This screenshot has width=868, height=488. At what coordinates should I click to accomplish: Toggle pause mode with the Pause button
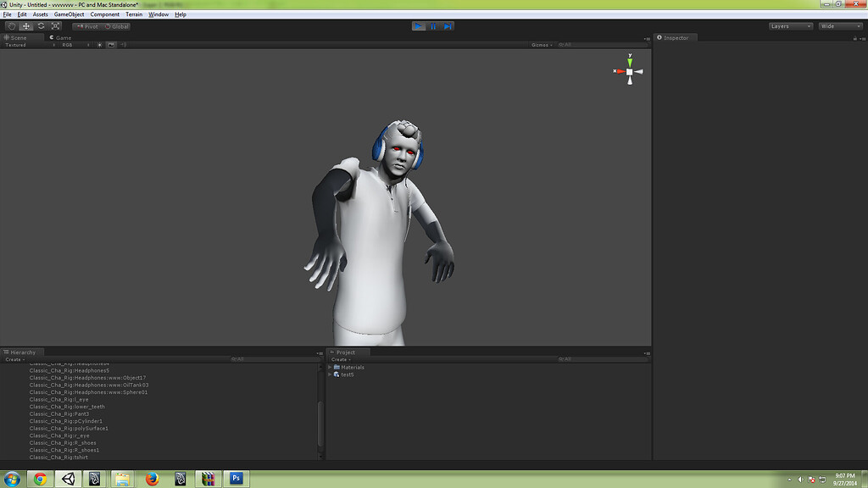coord(433,26)
